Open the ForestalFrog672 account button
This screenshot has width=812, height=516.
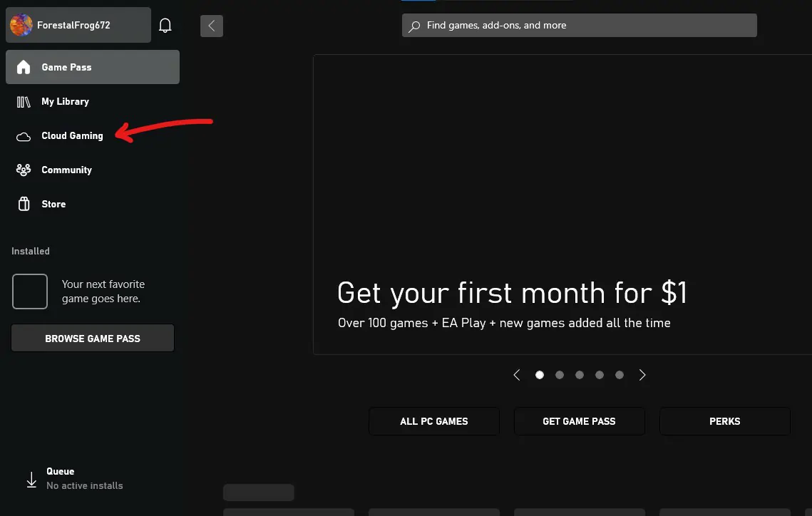click(78, 25)
